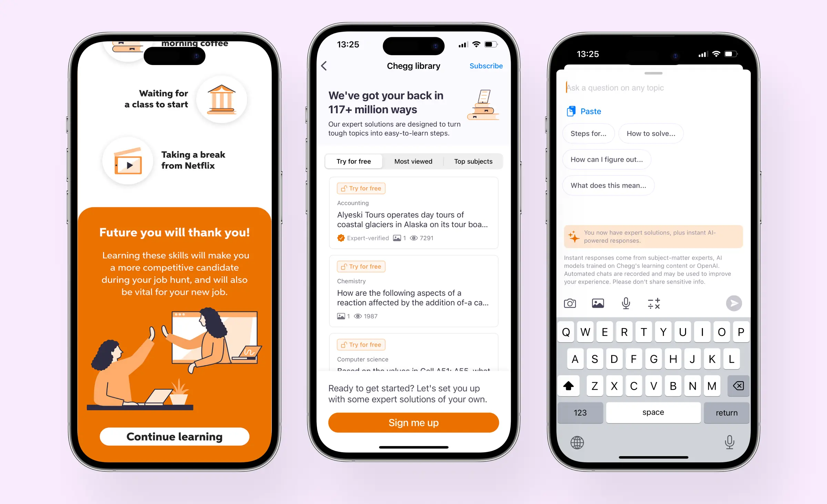Tap the Sign me up button
The image size is (827, 504).
click(x=413, y=422)
